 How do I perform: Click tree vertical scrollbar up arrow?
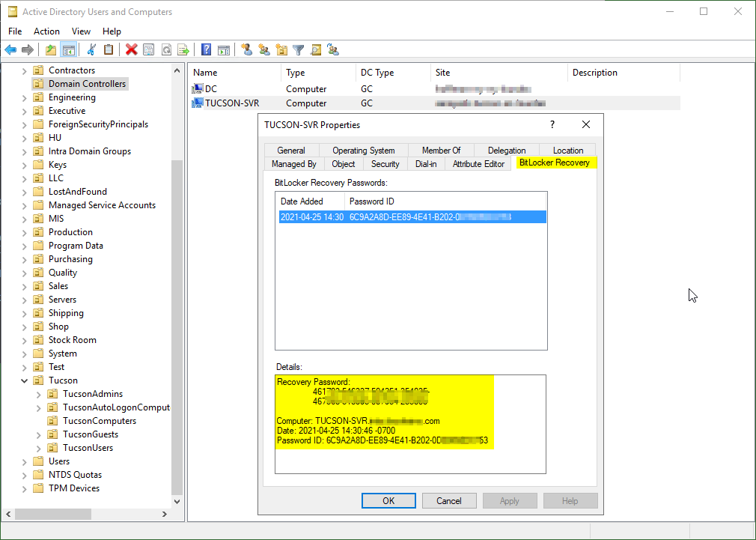[177, 70]
